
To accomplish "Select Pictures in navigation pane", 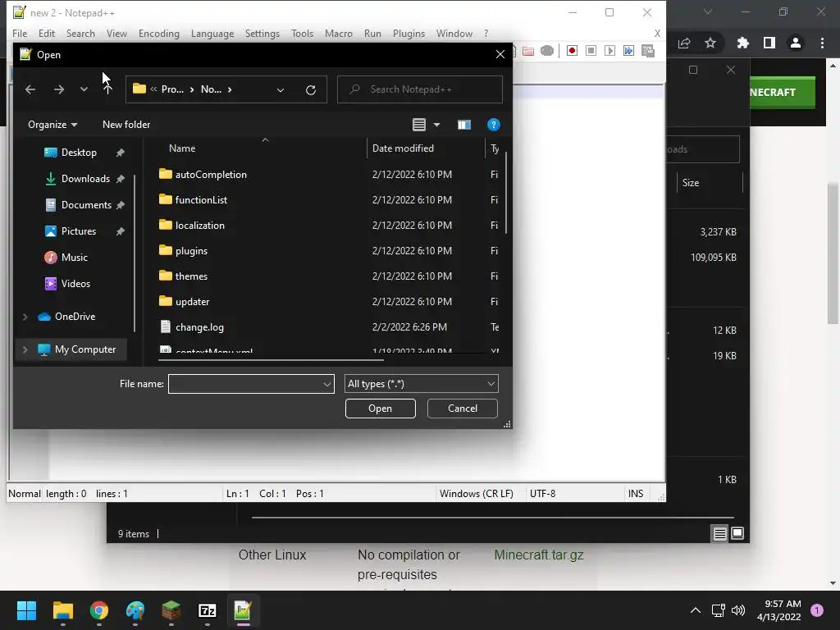I will click(78, 231).
